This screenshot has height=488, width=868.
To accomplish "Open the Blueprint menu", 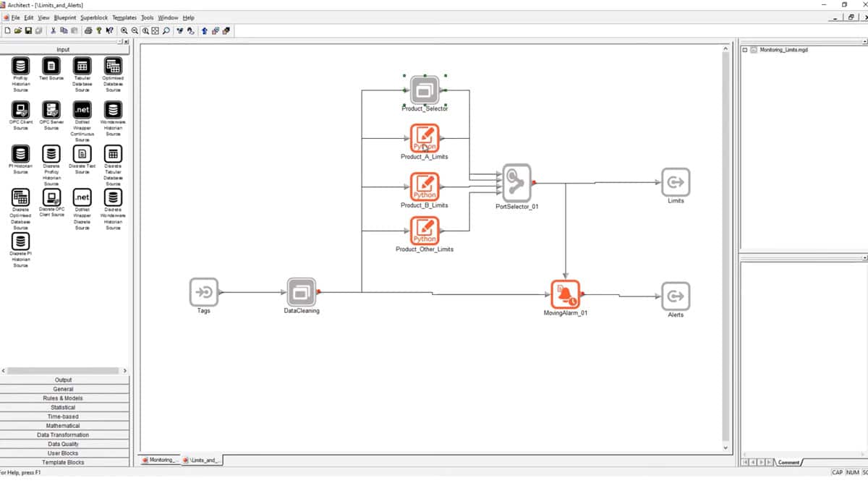I will click(x=65, y=17).
